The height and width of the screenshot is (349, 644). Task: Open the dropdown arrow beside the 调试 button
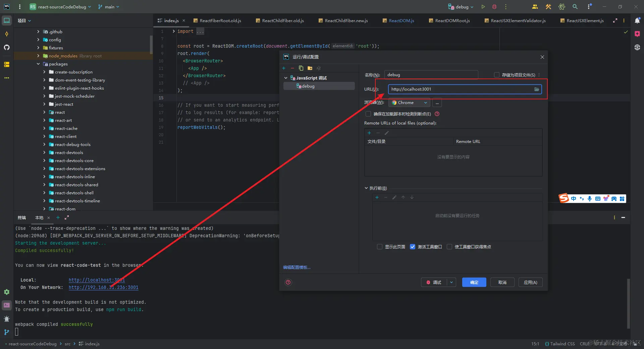[x=451, y=282]
